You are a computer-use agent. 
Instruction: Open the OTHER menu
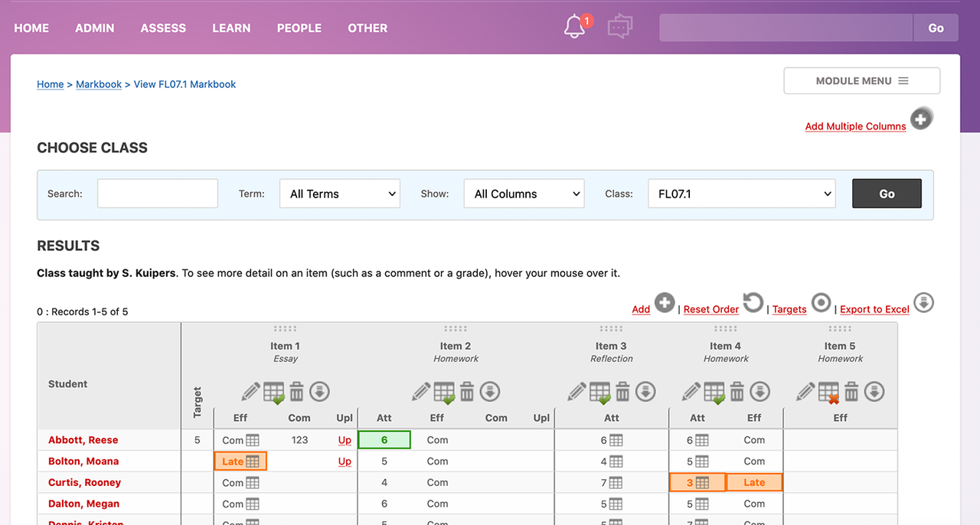[367, 28]
